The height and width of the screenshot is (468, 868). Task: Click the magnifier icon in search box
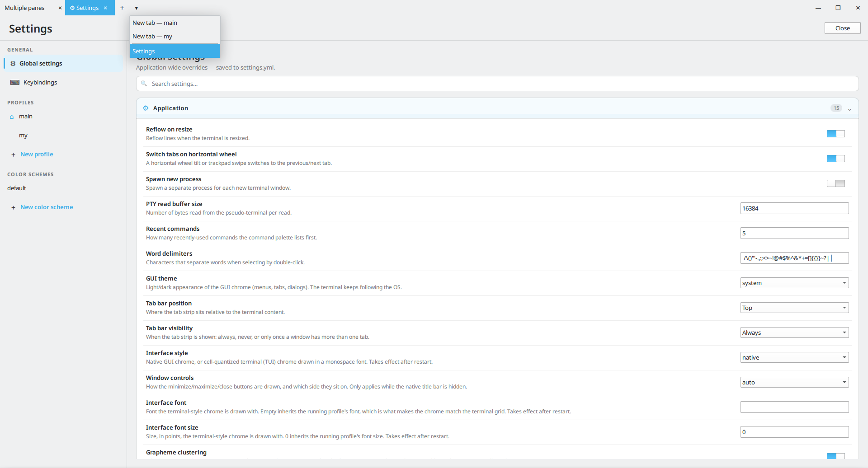point(144,84)
